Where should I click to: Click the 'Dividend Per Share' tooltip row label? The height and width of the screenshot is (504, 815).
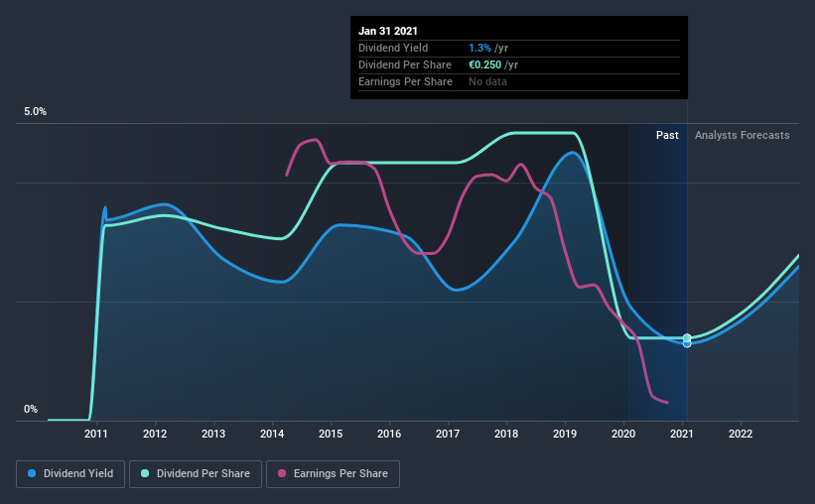(x=405, y=64)
